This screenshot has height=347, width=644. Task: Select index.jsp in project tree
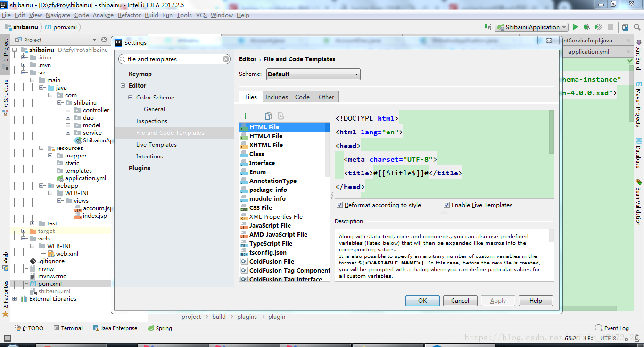pos(95,216)
